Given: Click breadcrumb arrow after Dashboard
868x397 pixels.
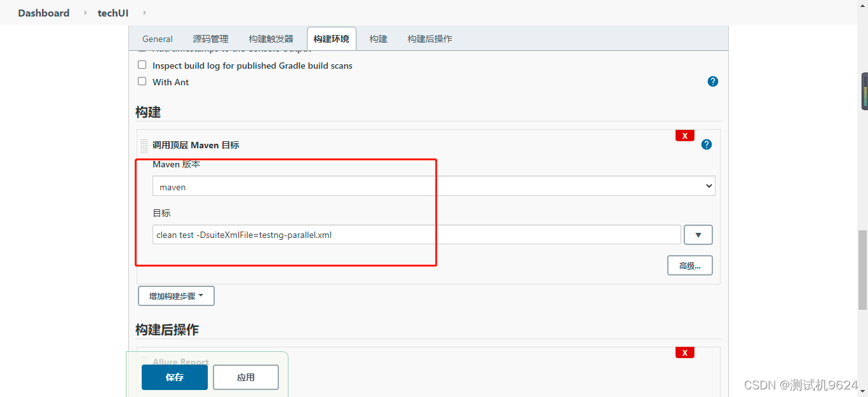Looking at the screenshot, I should click(85, 13).
